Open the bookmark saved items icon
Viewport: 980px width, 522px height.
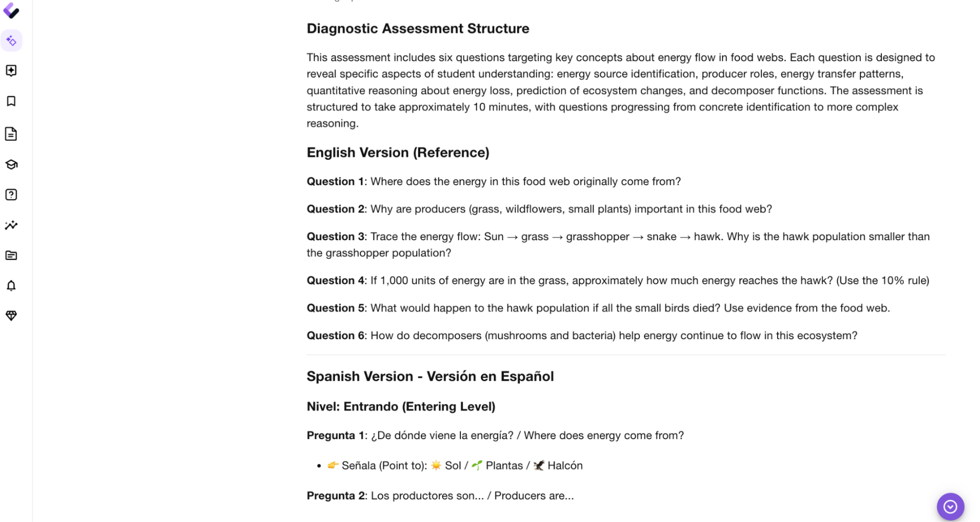click(x=11, y=101)
